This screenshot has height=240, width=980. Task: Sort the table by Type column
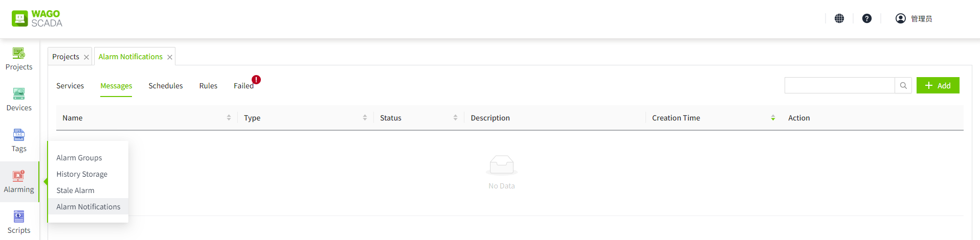[x=365, y=118]
